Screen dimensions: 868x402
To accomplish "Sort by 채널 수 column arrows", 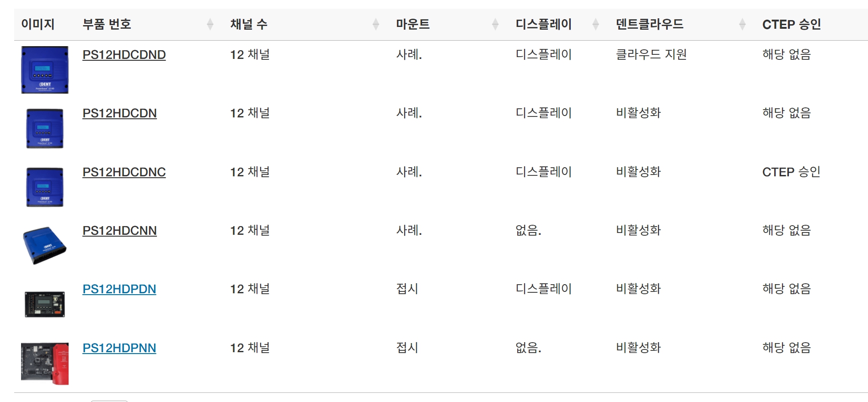I will pos(376,24).
